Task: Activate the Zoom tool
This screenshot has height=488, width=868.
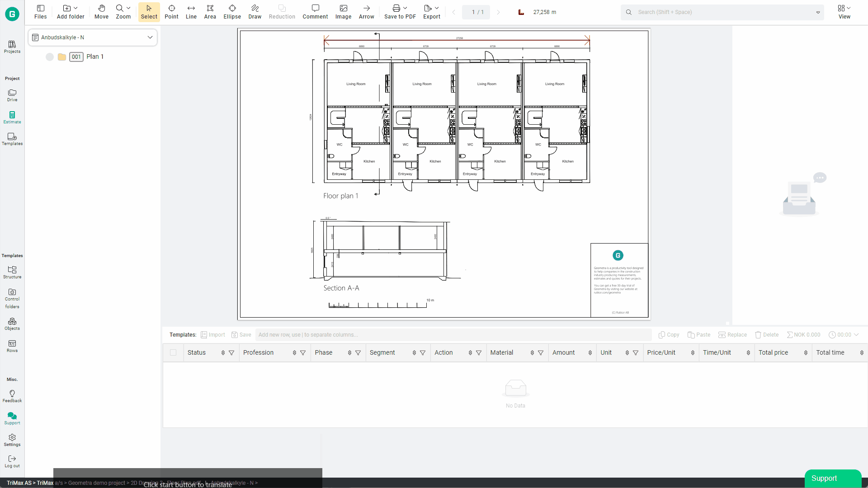Action: pos(123,12)
